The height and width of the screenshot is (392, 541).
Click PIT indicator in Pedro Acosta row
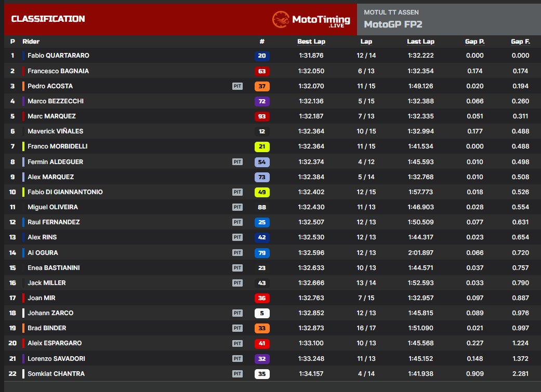pyautogui.click(x=237, y=86)
